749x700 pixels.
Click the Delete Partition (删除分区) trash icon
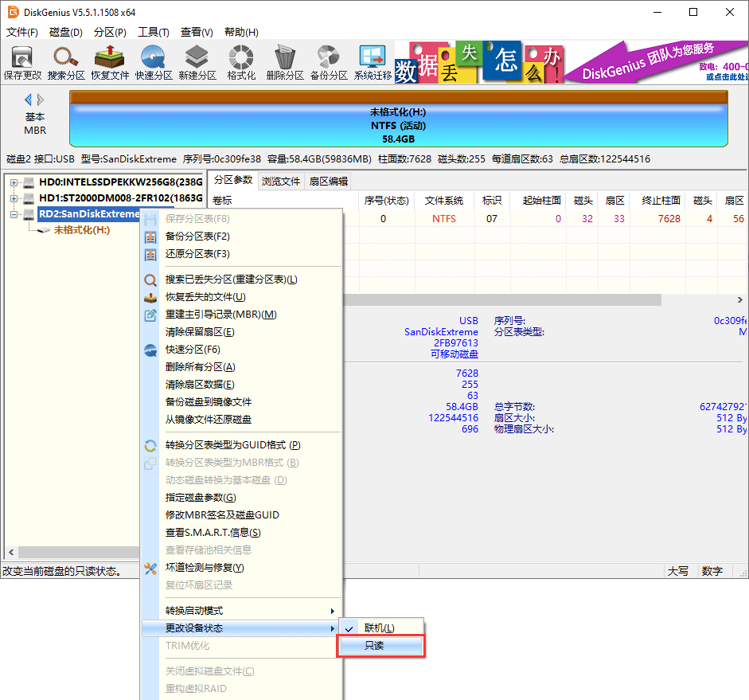[285, 62]
